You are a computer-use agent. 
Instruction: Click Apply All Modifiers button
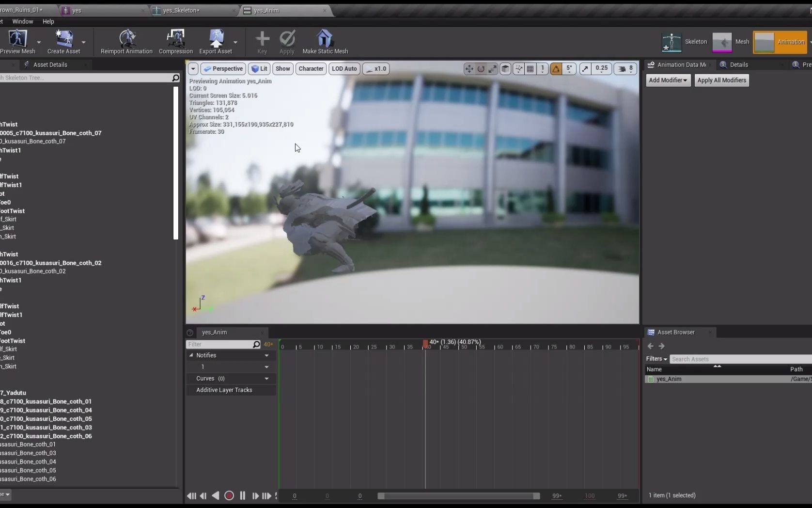(721, 80)
